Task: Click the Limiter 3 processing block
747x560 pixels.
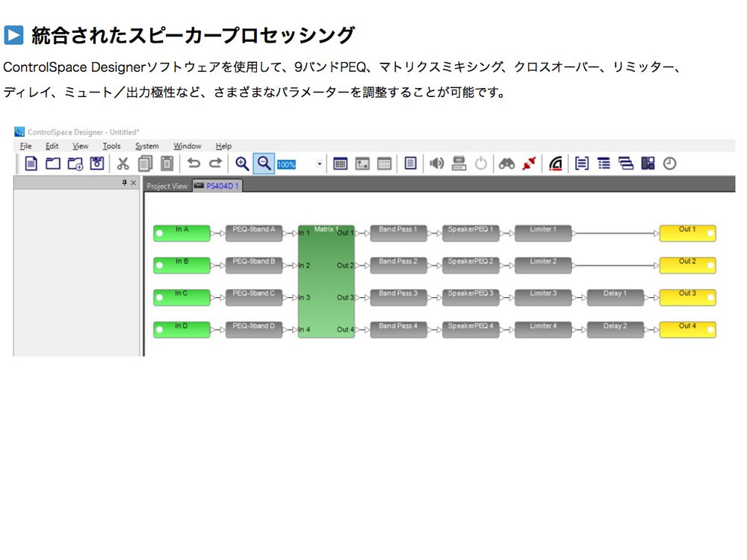Action: (x=543, y=298)
